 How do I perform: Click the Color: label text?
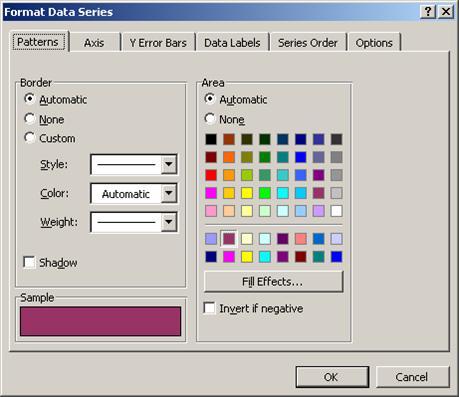[54, 193]
